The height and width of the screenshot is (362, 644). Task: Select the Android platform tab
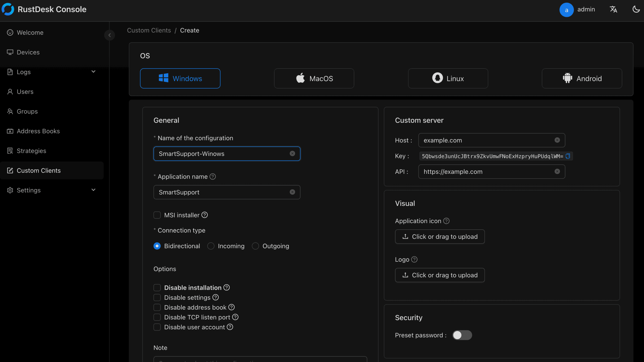pyautogui.click(x=582, y=78)
